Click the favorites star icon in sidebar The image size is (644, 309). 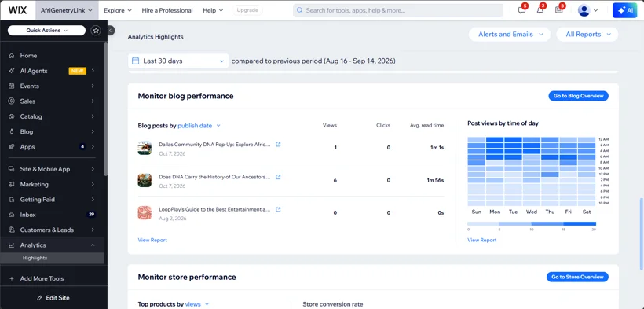[x=96, y=31]
